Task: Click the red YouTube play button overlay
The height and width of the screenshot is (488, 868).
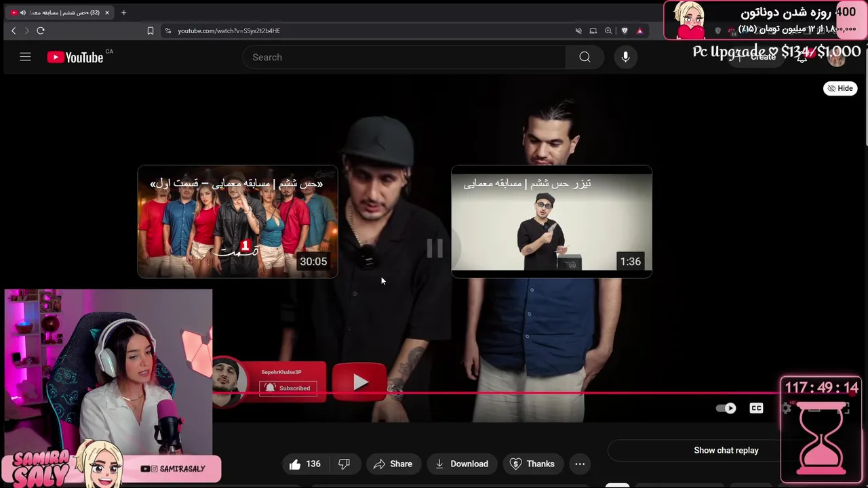Action: (359, 382)
